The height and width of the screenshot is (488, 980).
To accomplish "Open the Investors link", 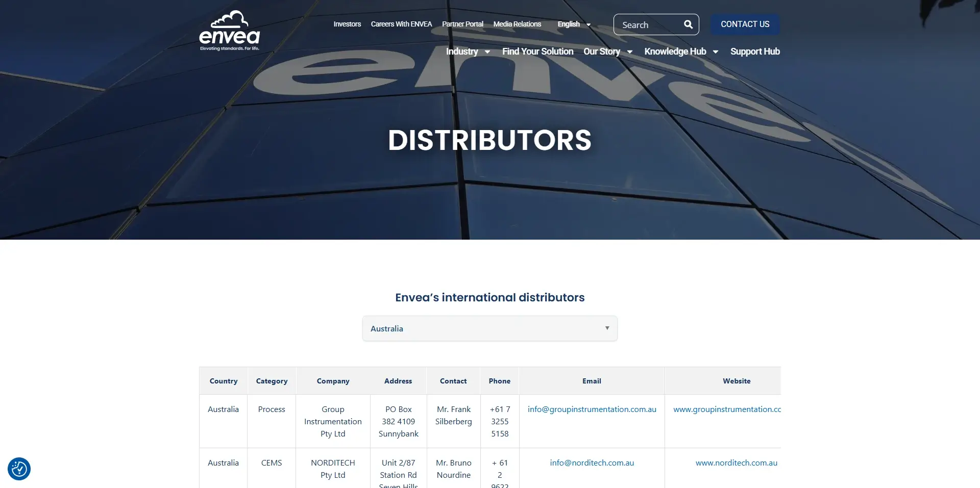I will 347,24.
